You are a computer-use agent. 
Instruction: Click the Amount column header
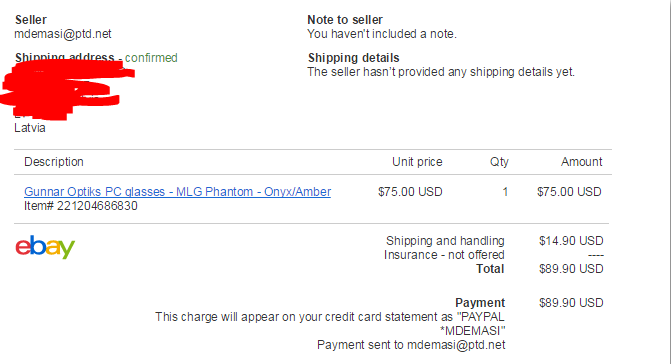tap(582, 162)
